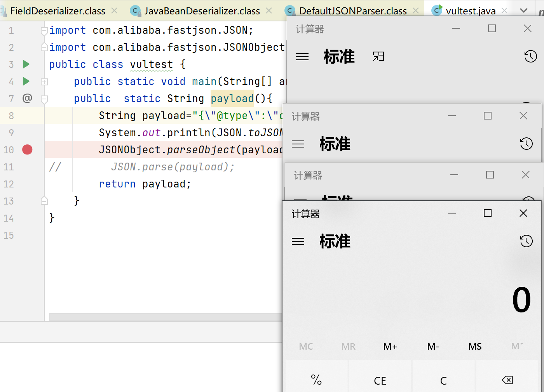Click M- memory subtract in front calculator
The image size is (544, 392).
tap(433, 347)
